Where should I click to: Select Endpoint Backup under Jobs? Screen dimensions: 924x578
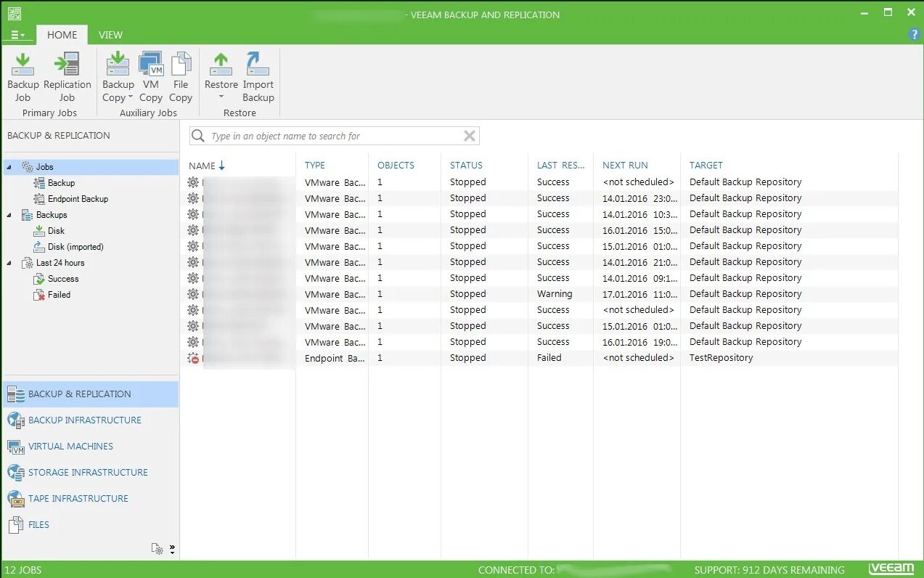(x=78, y=199)
